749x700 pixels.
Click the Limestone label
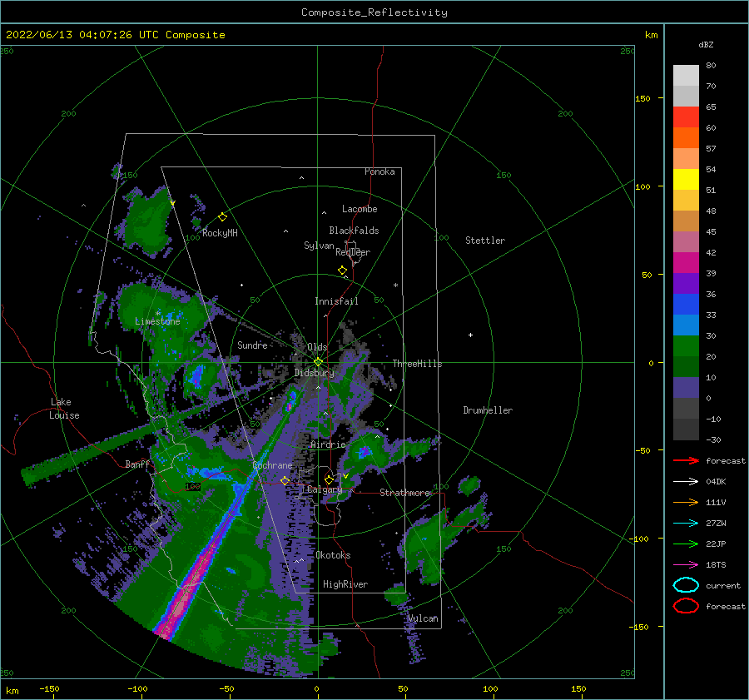pos(157,321)
